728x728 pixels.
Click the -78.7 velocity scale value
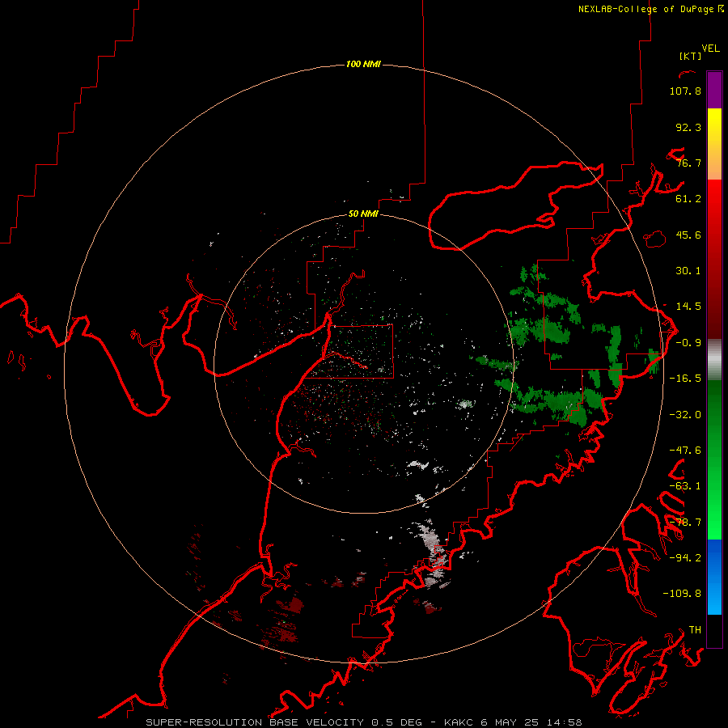pos(685,523)
